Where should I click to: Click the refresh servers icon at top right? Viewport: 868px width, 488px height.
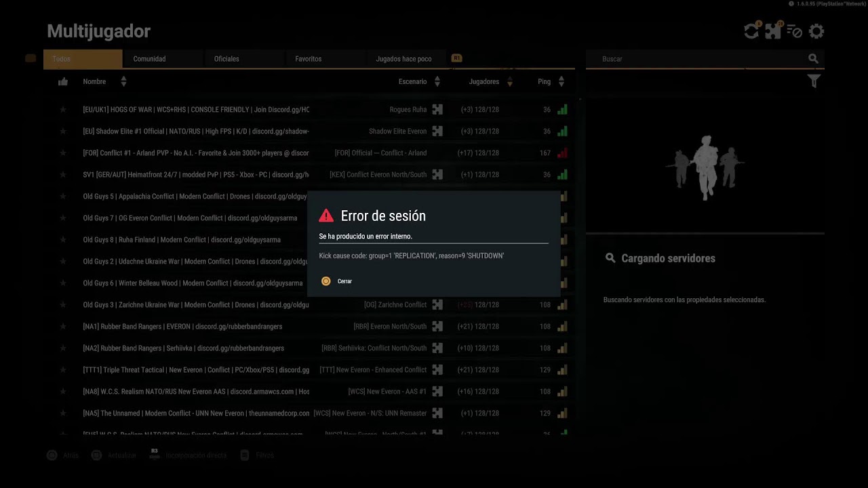[x=751, y=31]
